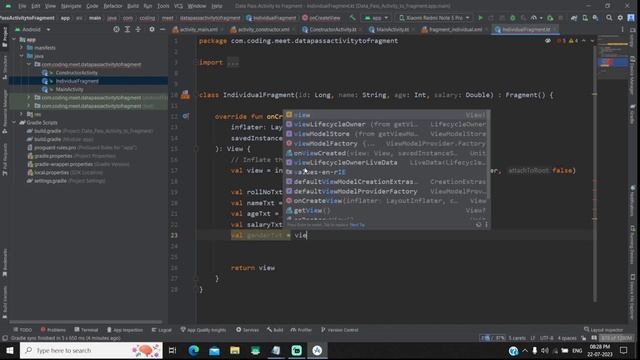Open the Problems tool window
The image size is (640, 360).
pyautogui.click(x=53, y=330)
